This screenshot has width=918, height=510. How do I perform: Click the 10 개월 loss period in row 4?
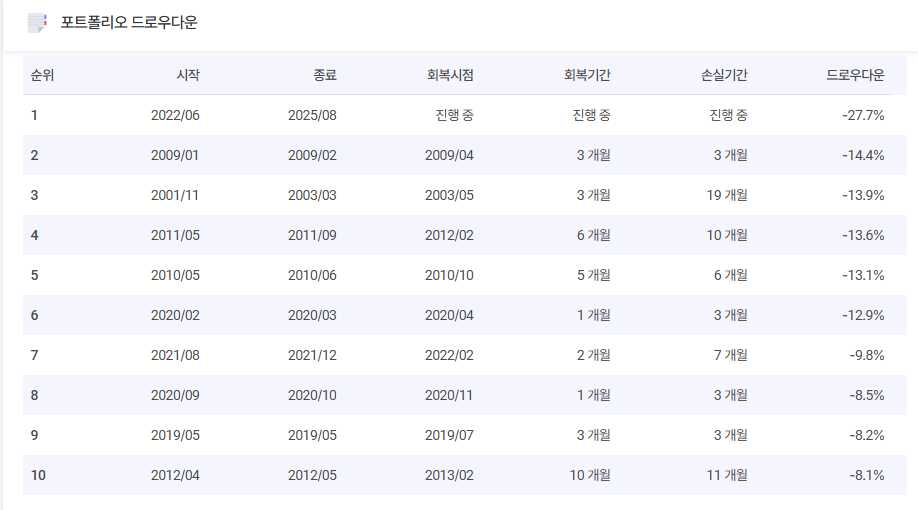click(727, 235)
